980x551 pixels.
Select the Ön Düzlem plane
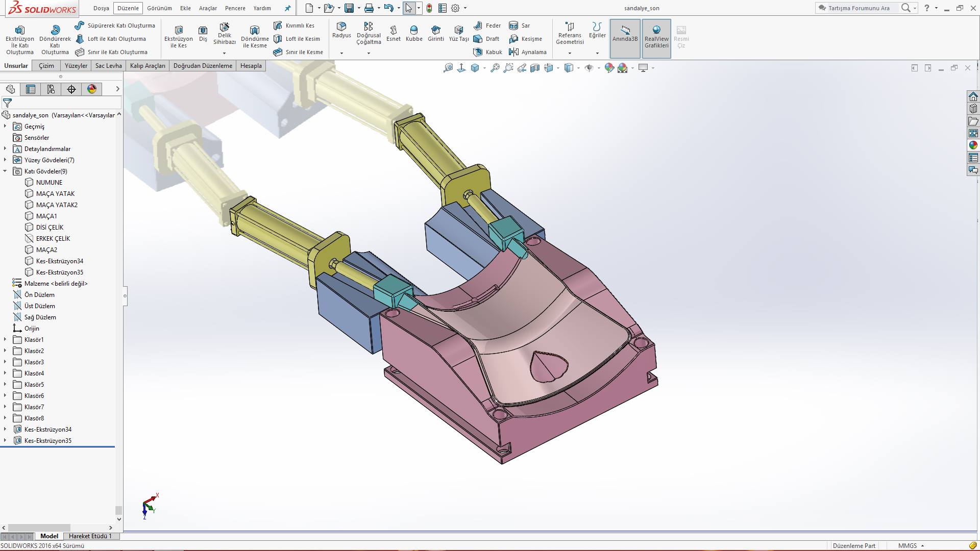(x=39, y=294)
